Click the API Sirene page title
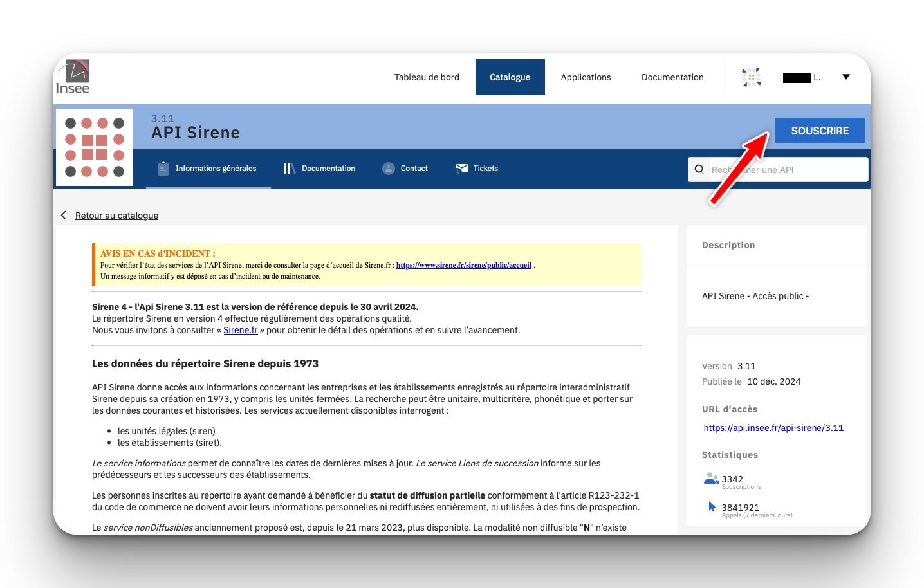924x588 pixels. (x=196, y=133)
